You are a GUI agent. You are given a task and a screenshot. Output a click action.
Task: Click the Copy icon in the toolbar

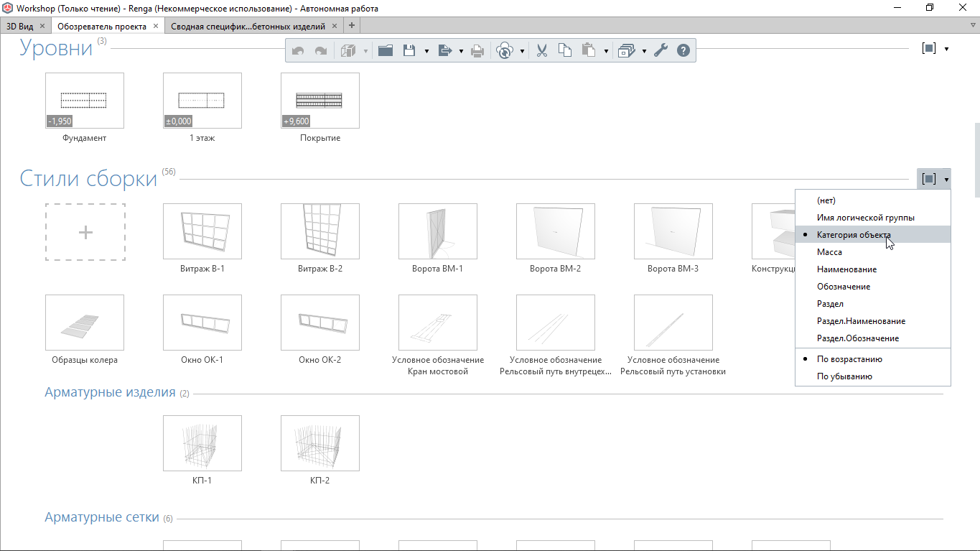coord(565,51)
